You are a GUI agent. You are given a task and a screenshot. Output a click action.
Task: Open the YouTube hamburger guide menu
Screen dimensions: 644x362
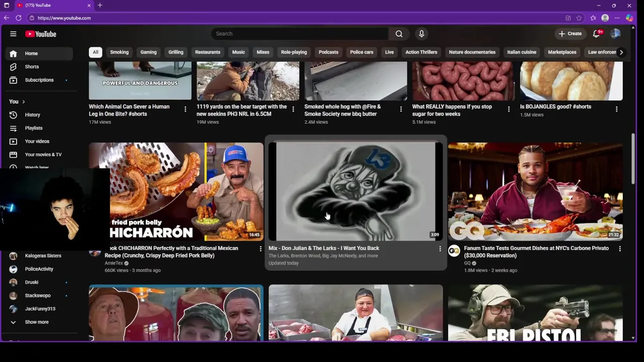13,34
